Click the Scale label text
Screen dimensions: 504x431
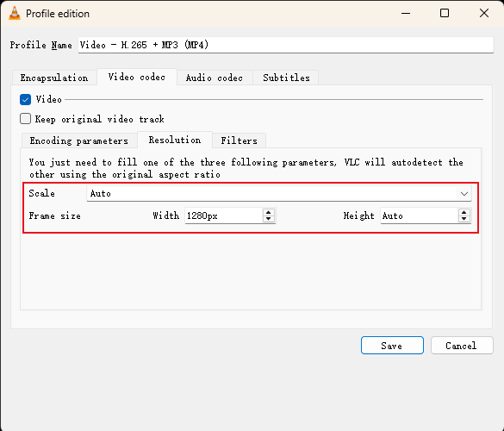(42, 193)
